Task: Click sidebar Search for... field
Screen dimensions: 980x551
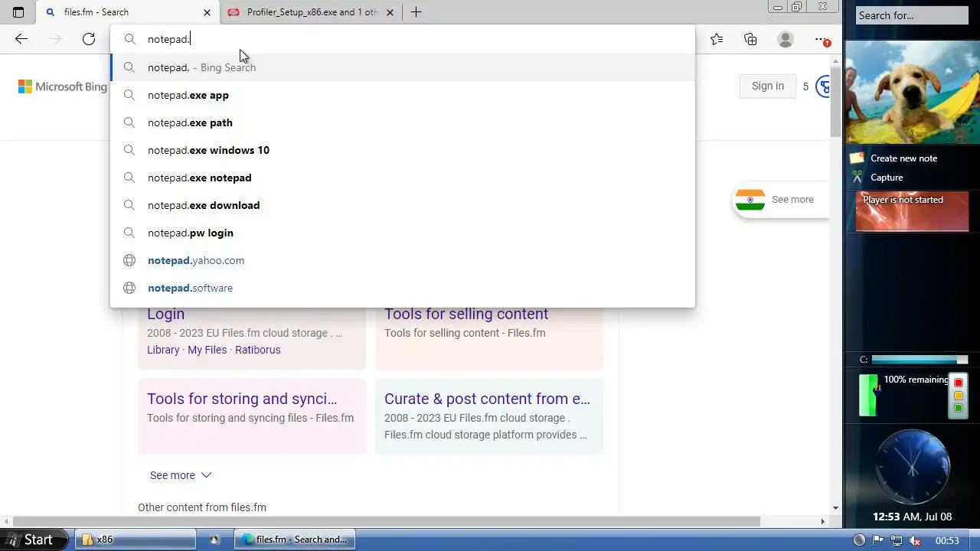Action: pos(911,15)
